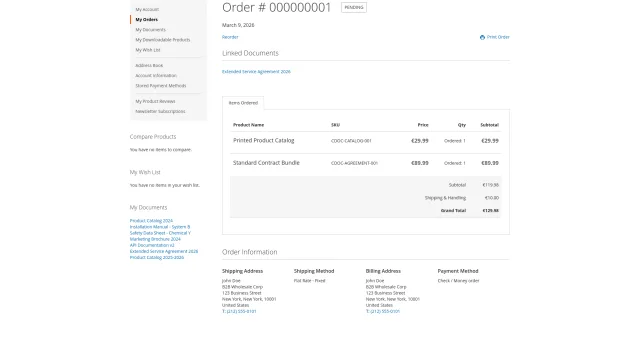Click the CDOC-CATALOG-001 SKU cell

click(351, 141)
